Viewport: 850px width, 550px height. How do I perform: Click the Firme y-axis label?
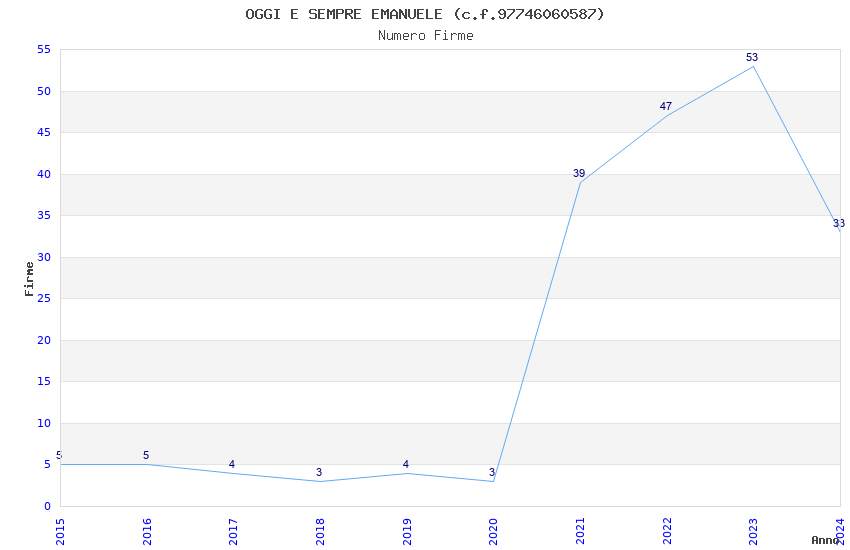pos(29,279)
